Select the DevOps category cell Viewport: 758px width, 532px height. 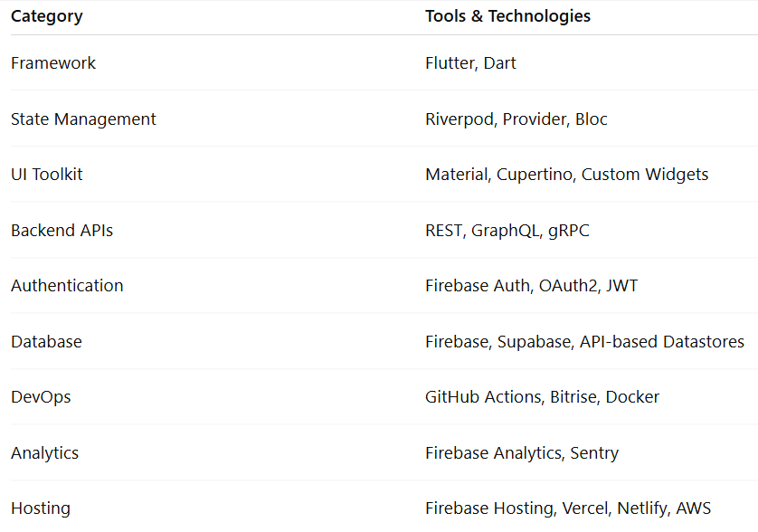tap(41, 397)
